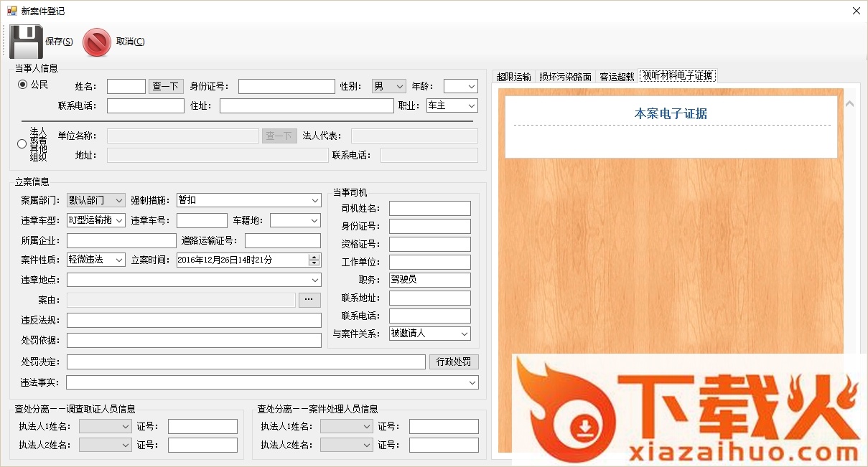The image size is (868, 467).
Task: Select the 公民 radio button
Action: (x=22, y=85)
